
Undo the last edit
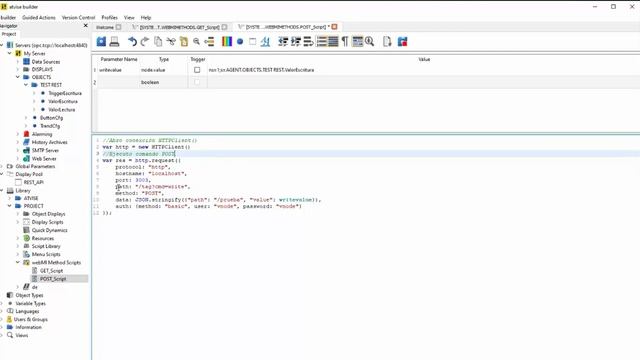click(132, 41)
